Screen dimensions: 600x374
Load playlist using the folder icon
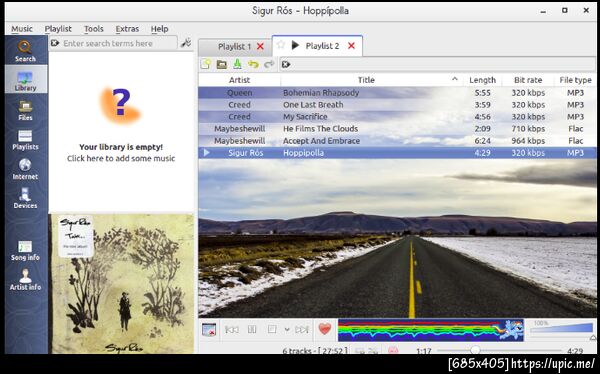pos(222,64)
